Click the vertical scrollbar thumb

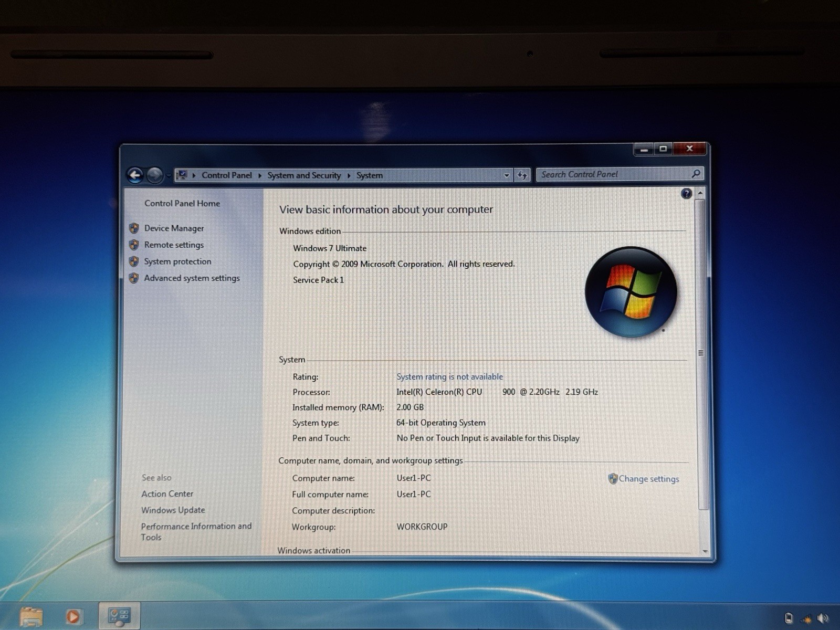click(701, 353)
